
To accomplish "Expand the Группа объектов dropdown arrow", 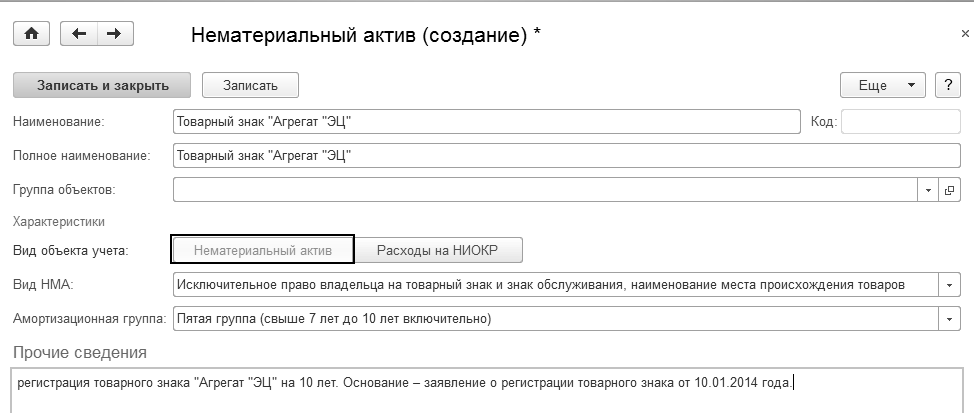I will [x=928, y=189].
